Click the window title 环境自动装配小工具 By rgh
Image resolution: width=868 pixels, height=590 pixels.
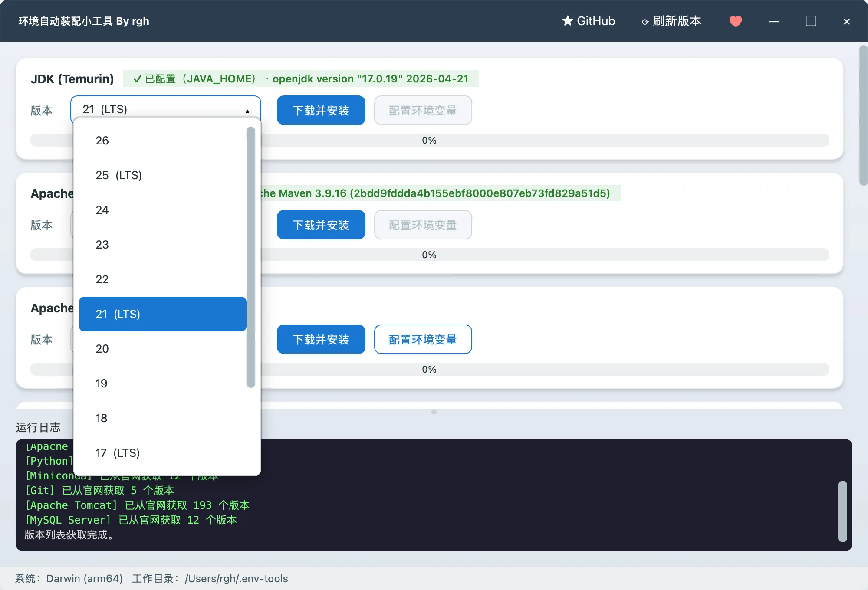pos(84,21)
